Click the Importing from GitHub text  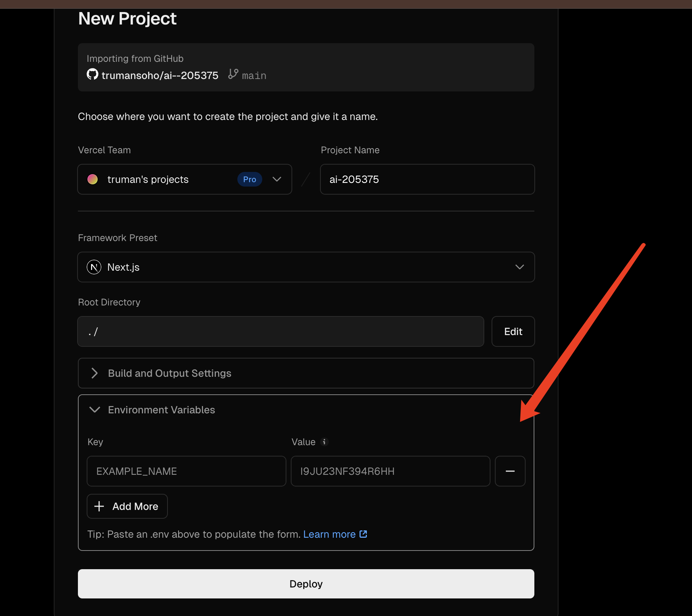(135, 59)
